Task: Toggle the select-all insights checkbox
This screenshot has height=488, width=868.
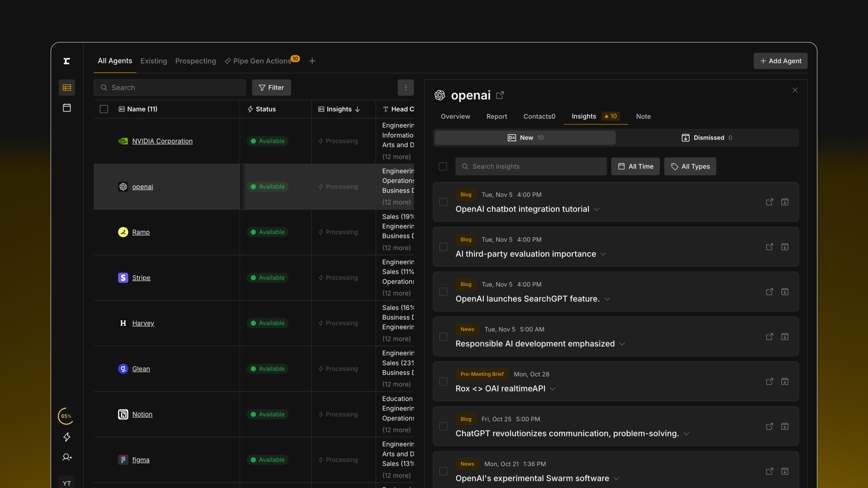Action: click(x=443, y=166)
